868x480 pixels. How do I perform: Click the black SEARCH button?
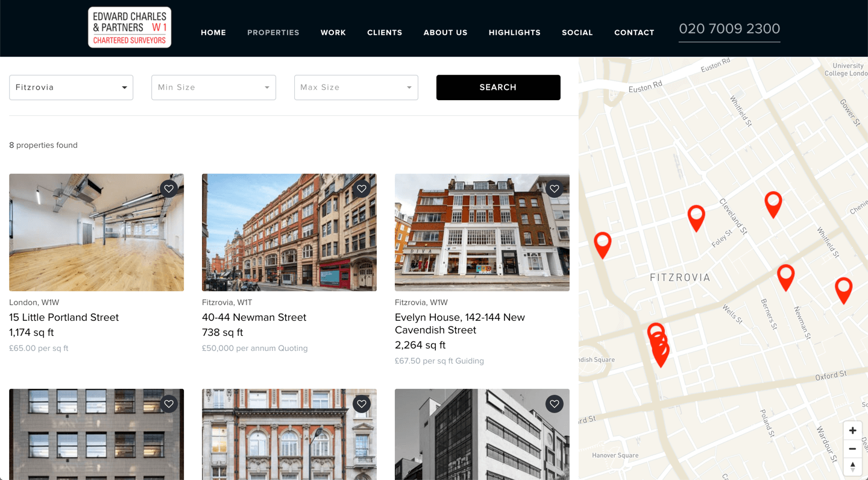[x=498, y=87]
